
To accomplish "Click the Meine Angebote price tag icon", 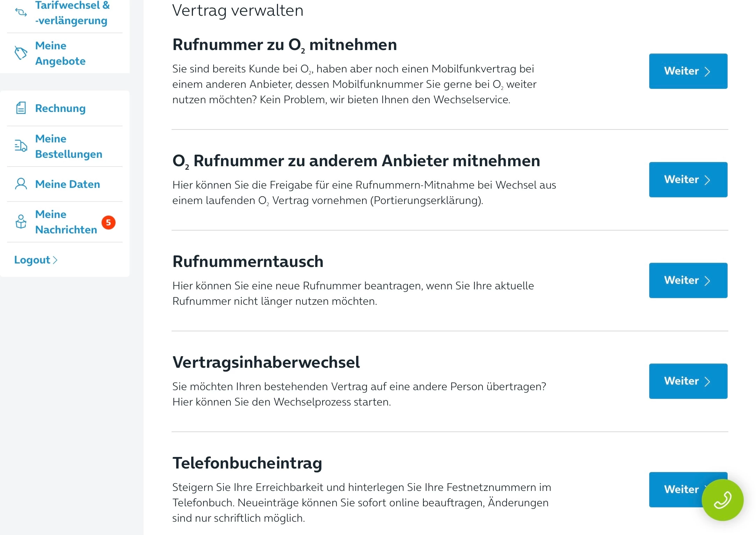I will pos(21,53).
